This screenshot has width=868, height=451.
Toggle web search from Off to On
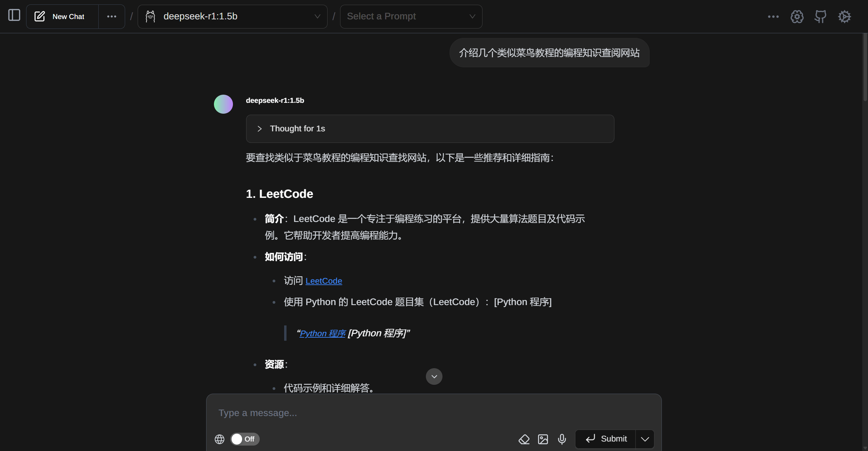244,439
